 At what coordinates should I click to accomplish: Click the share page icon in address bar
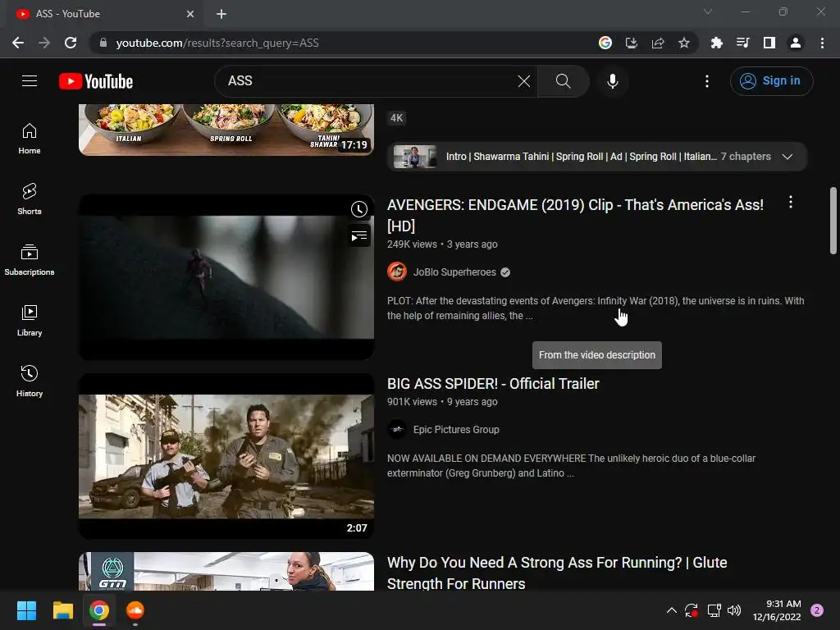(x=658, y=43)
